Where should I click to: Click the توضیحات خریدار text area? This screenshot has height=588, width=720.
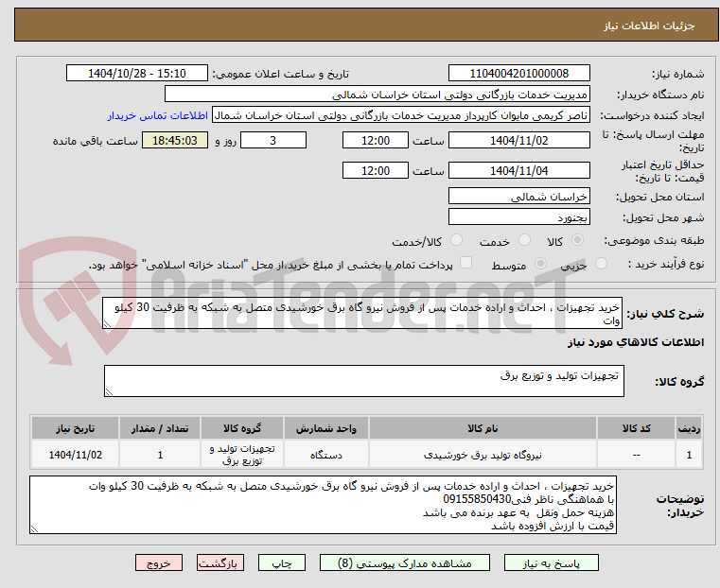(323, 505)
